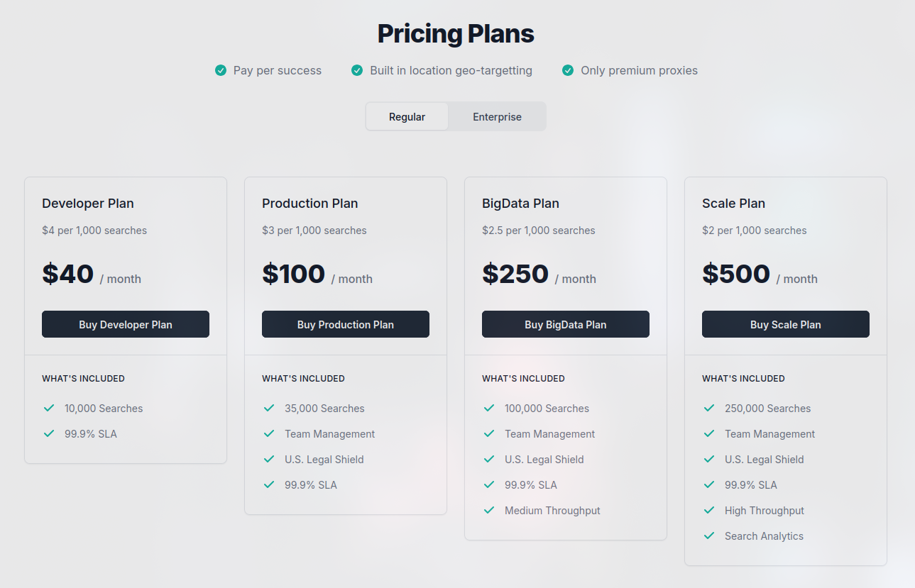Image resolution: width=915 pixels, height=588 pixels.
Task: Click check icon beside Built in location geo-targetting
Action: pyautogui.click(x=357, y=70)
